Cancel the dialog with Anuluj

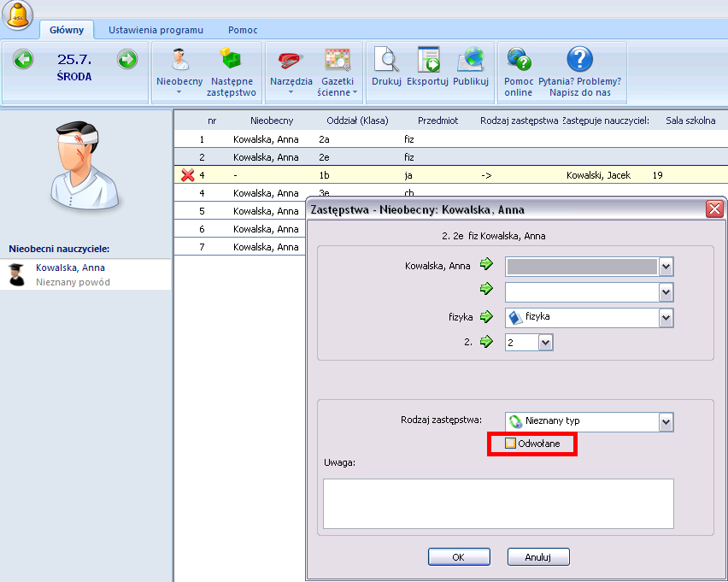click(x=538, y=557)
